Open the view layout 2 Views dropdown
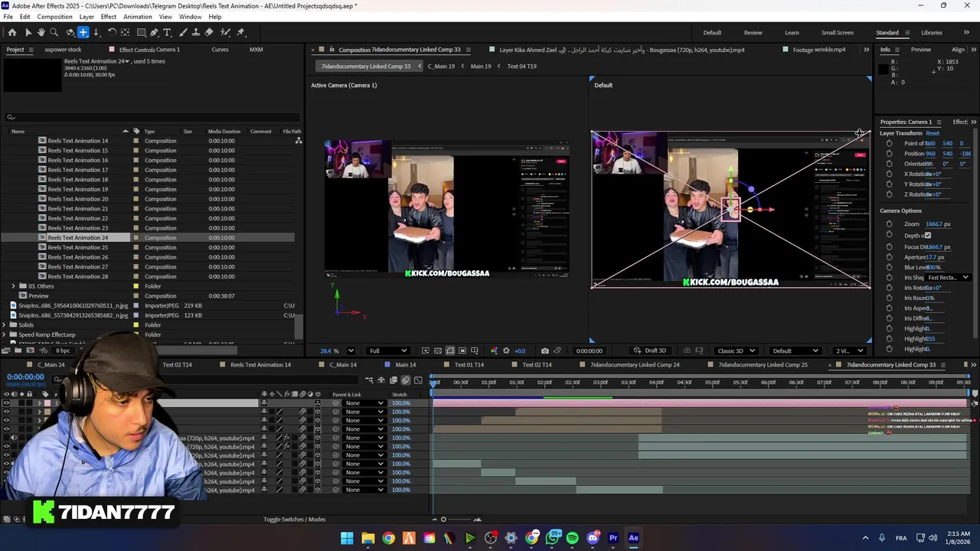The height and width of the screenshot is (551, 980). (x=848, y=350)
